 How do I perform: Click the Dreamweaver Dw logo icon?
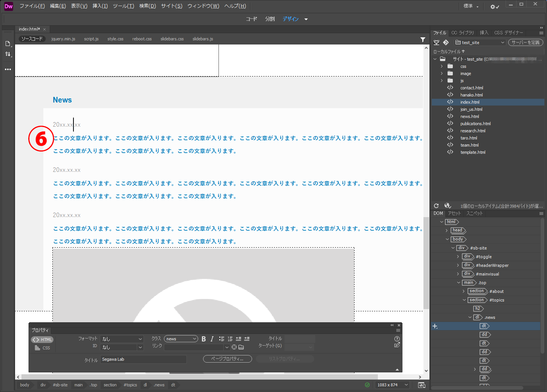[x=8, y=6]
